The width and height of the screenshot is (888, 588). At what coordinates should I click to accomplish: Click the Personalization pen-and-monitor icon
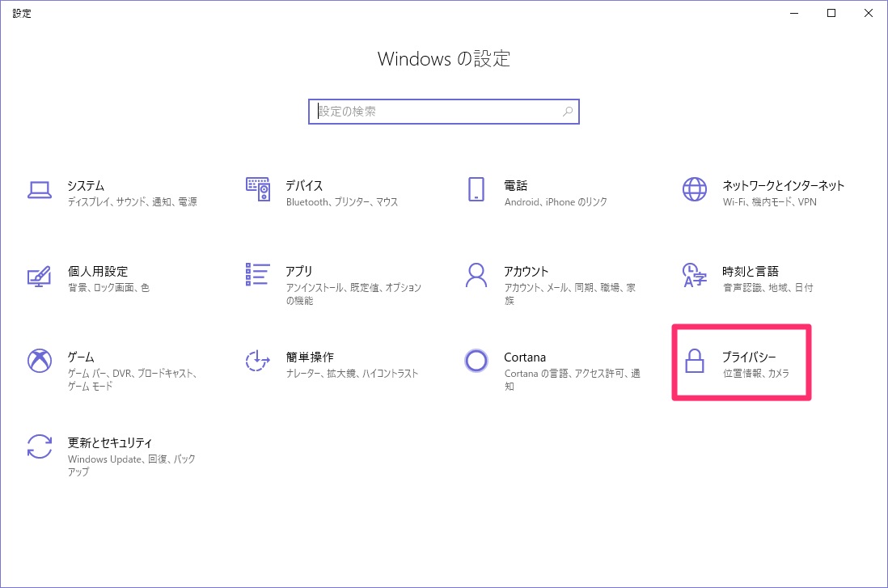pyautogui.click(x=39, y=277)
